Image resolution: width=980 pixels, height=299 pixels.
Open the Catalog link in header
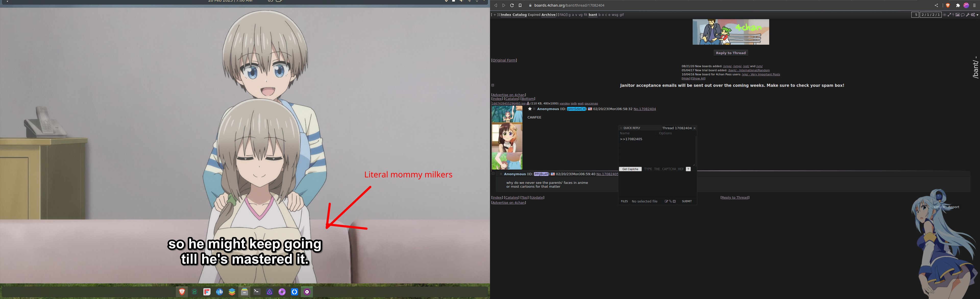(519, 15)
